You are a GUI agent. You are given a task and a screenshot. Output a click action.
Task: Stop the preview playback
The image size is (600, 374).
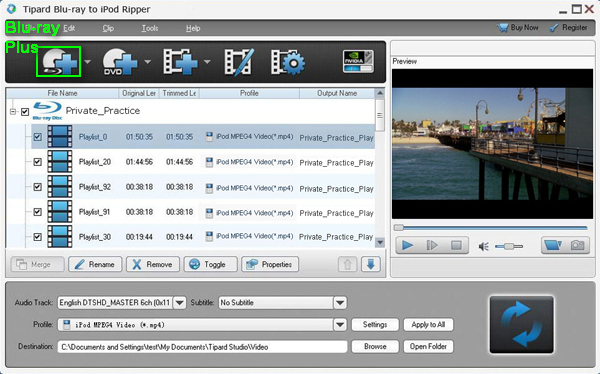click(456, 245)
